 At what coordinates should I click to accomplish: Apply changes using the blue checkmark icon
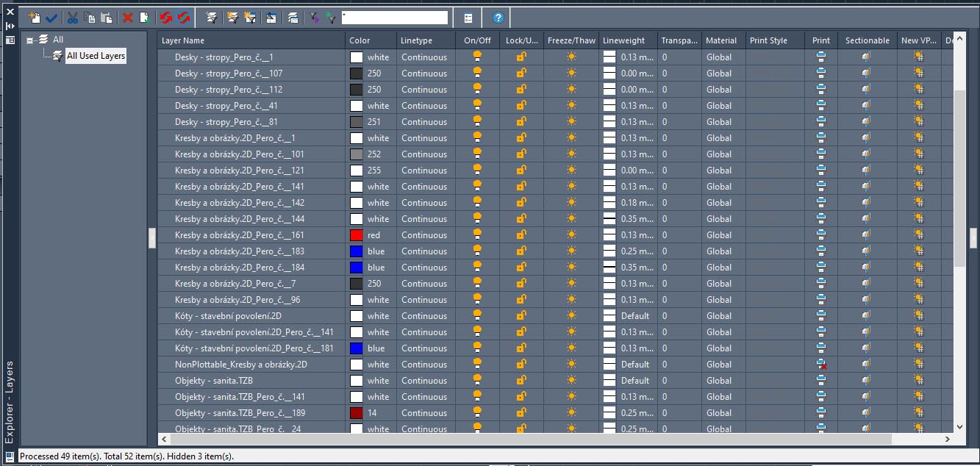coord(49,16)
